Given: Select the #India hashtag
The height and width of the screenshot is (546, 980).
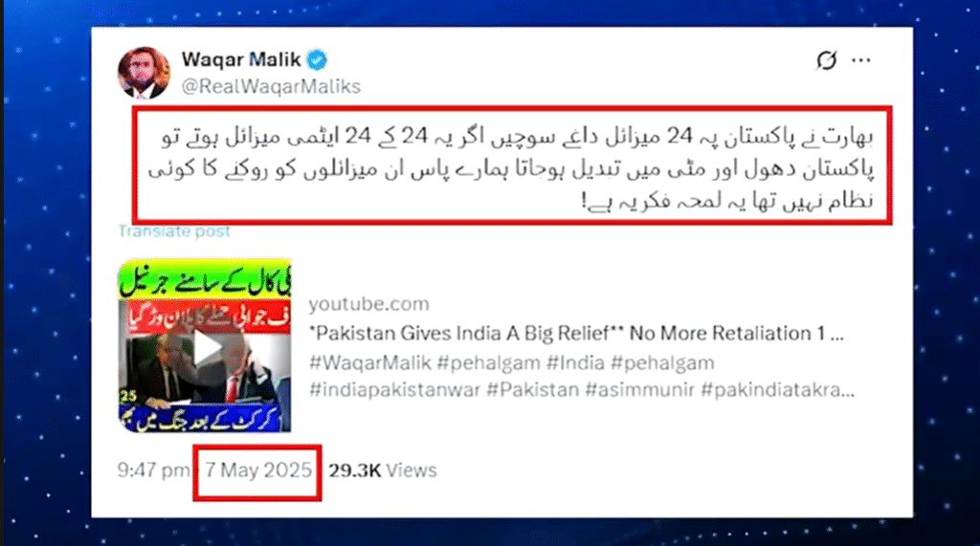Looking at the screenshot, I should tap(575, 362).
